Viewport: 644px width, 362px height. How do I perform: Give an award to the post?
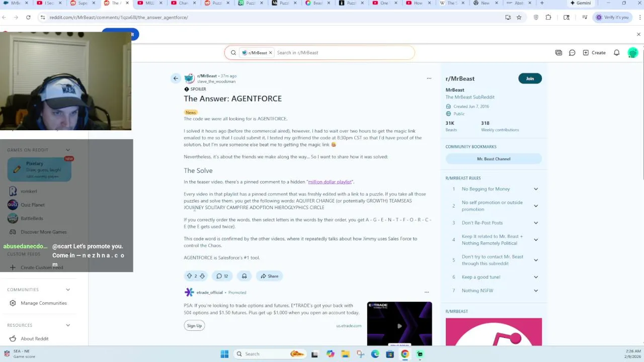244,276
